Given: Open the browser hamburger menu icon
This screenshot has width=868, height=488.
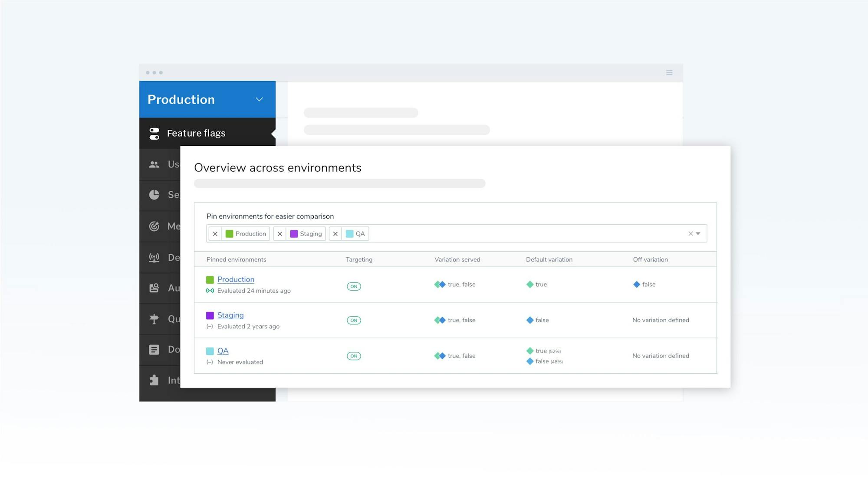Looking at the screenshot, I should [669, 72].
